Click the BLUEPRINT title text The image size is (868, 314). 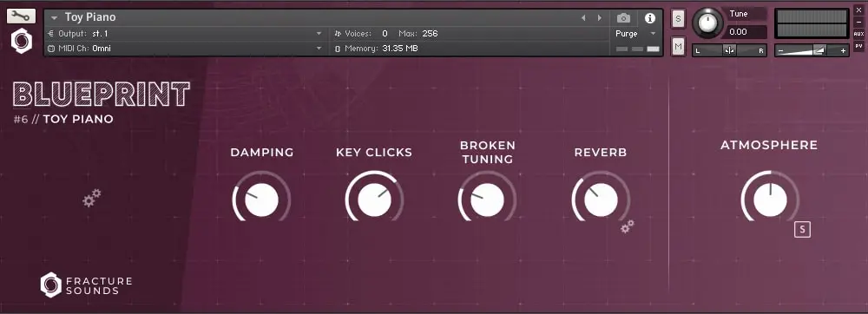click(x=102, y=94)
